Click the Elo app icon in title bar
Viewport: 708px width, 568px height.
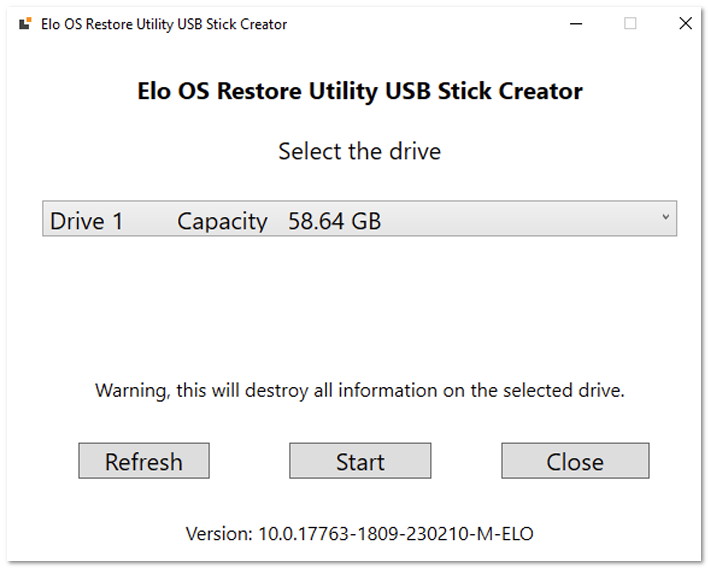[x=25, y=23]
